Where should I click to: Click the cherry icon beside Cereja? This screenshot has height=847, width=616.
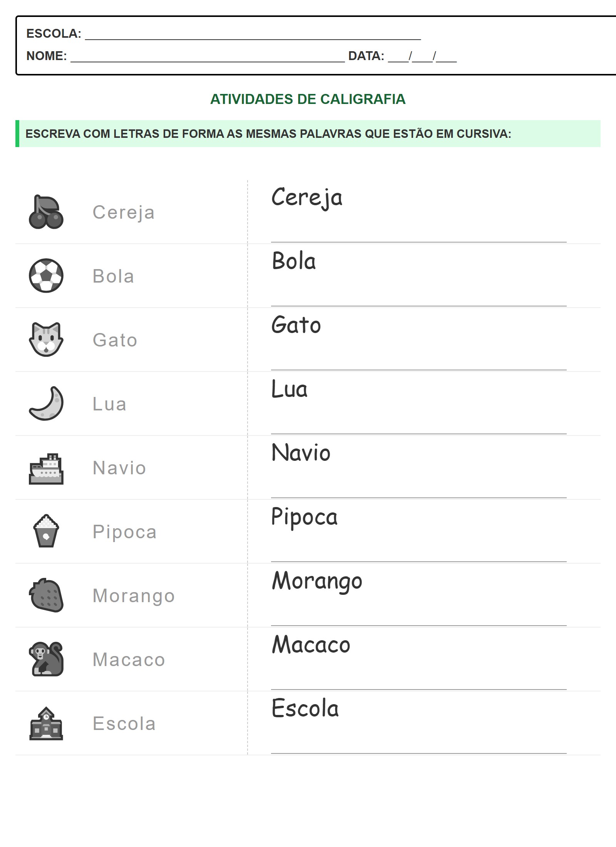(x=46, y=212)
